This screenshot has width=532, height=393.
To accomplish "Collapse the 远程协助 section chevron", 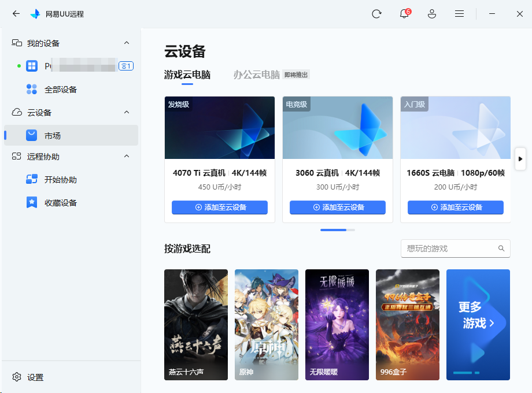I will click(x=127, y=156).
